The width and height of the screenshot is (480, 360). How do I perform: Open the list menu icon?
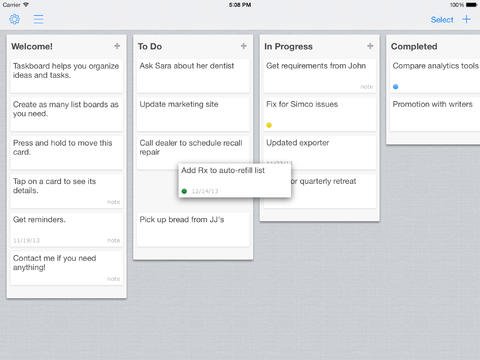[38, 19]
